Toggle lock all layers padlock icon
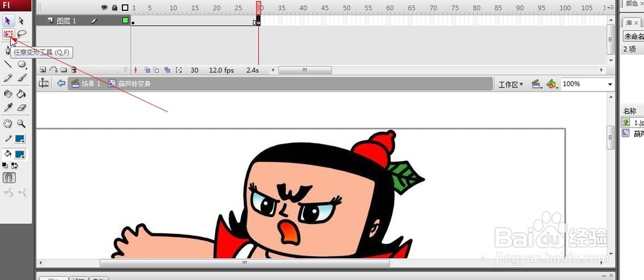 115,7
